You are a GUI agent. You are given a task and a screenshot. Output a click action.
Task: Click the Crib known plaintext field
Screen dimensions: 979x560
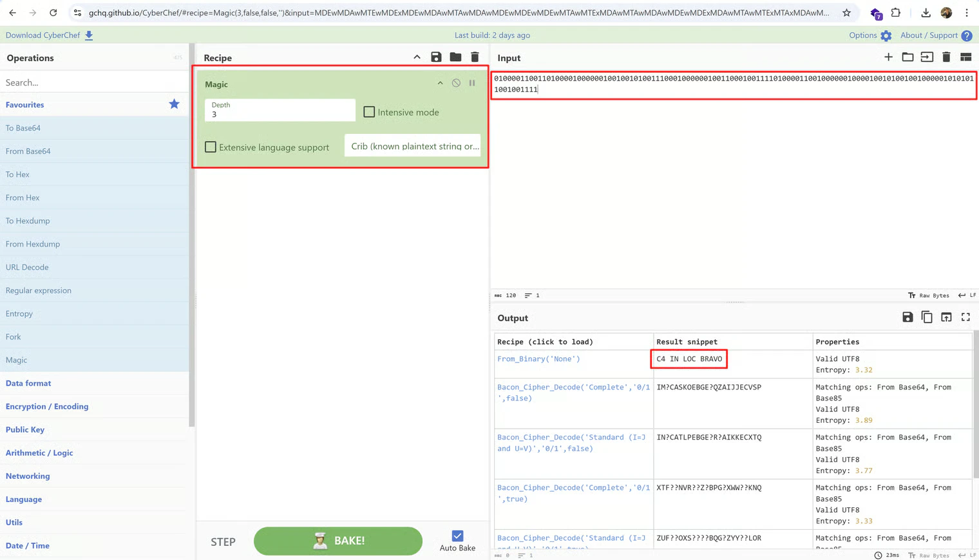pyautogui.click(x=412, y=145)
